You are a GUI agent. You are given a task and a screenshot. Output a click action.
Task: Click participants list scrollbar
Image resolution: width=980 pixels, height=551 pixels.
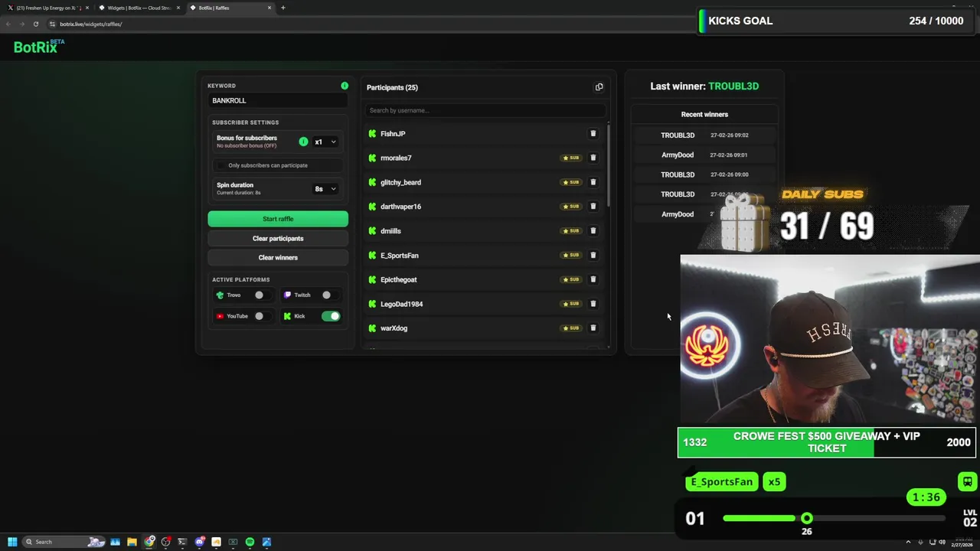(x=609, y=165)
